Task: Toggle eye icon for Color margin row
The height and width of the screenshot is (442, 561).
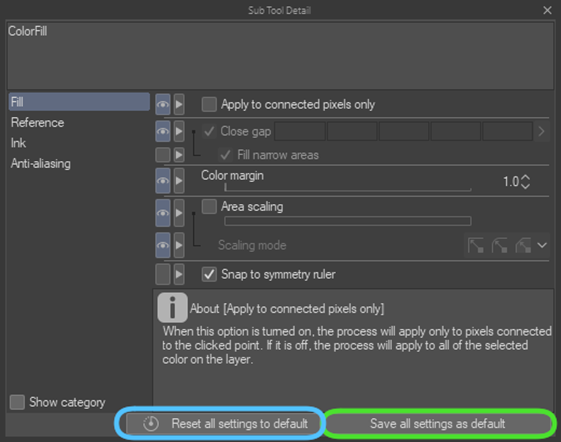Action: (163, 181)
